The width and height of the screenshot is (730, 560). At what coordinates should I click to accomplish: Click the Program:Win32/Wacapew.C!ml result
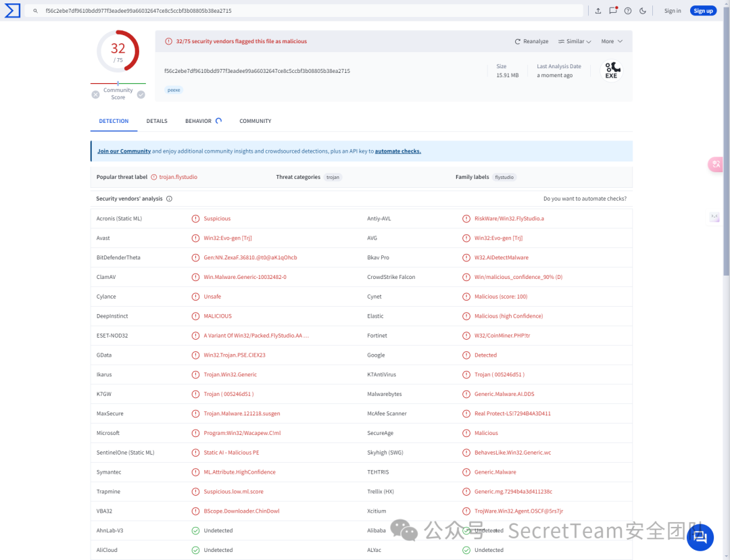pos(242,433)
